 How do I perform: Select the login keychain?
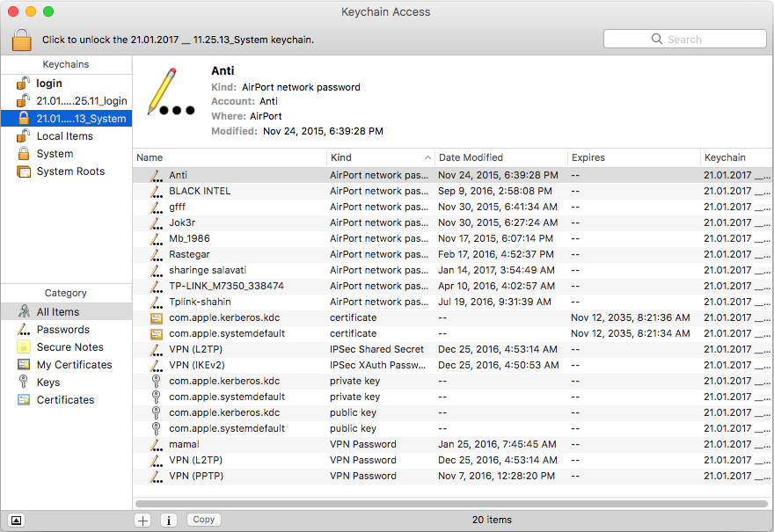pyautogui.click(x=49, y=84)
